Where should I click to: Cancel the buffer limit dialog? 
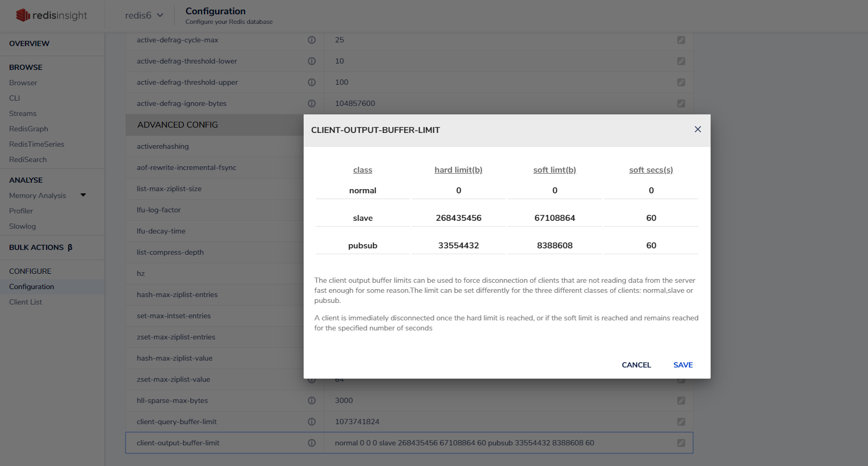636,365
